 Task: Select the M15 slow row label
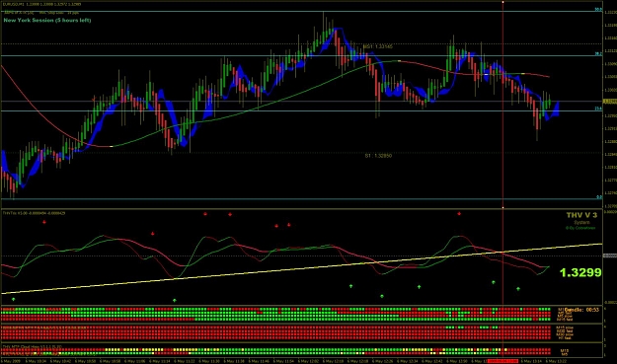click(565, 328)
